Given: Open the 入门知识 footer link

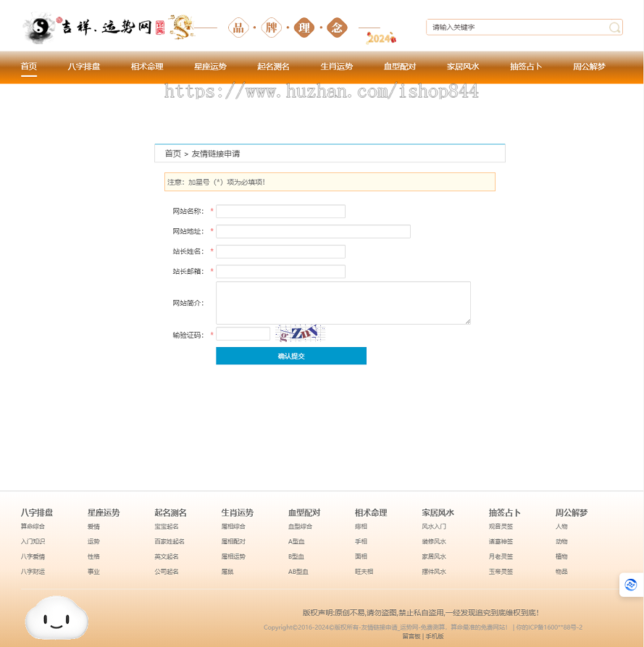Looking at the screenshot, I should pyautogui.click(x=33, y=541).
